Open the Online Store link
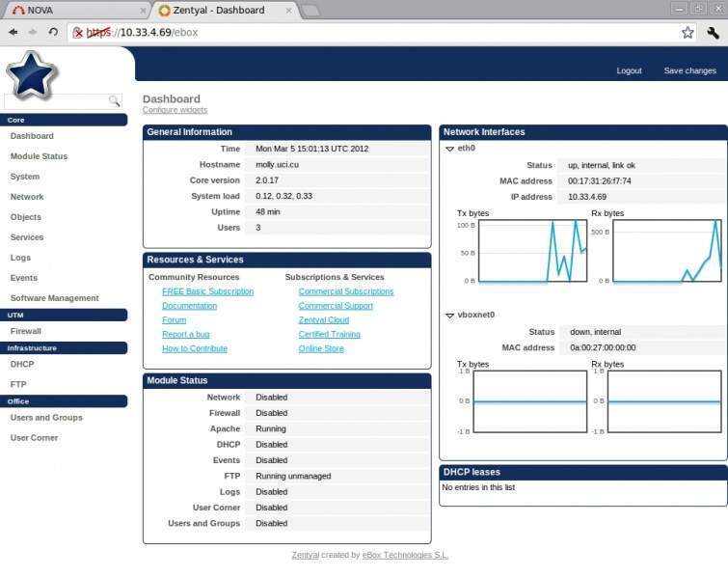 (321, 349)
